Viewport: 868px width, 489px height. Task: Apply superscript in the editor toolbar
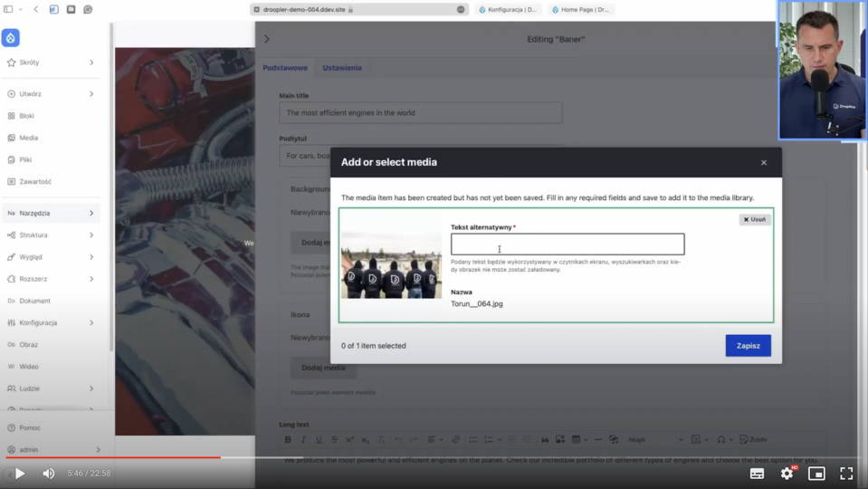tap(350, 440)
